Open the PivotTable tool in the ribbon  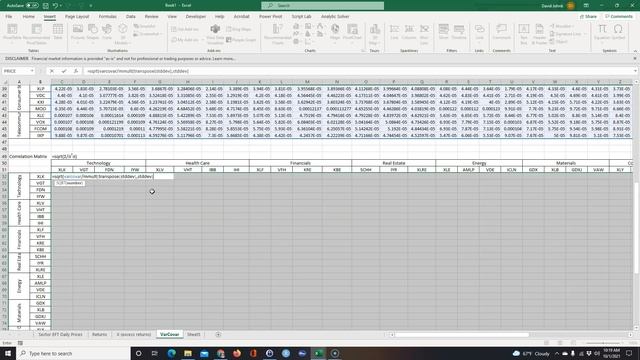[x=12, y=33]
